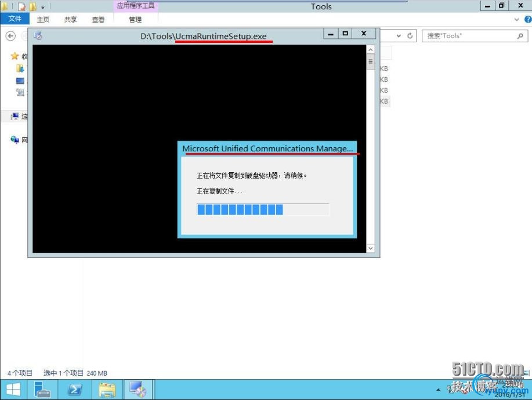Viewport: 532px width, 400px height.
Task: Open Server Manager from the taskbar
Action: (x=42, y=390)
